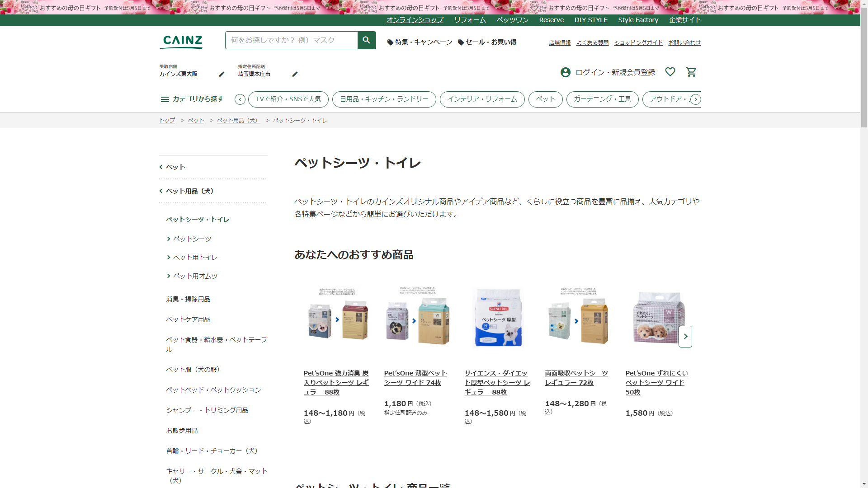Viewport: 868px width, 488px height.
Task: Open Science Diet pet sheet thumbnail
Action: 498,318
